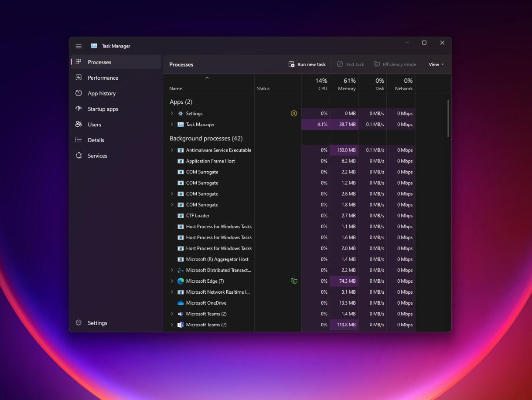Image resolution: width=532 pixels, height=400 pixels.
Task: Open Startup apps page
Action: tap(116, 109)
